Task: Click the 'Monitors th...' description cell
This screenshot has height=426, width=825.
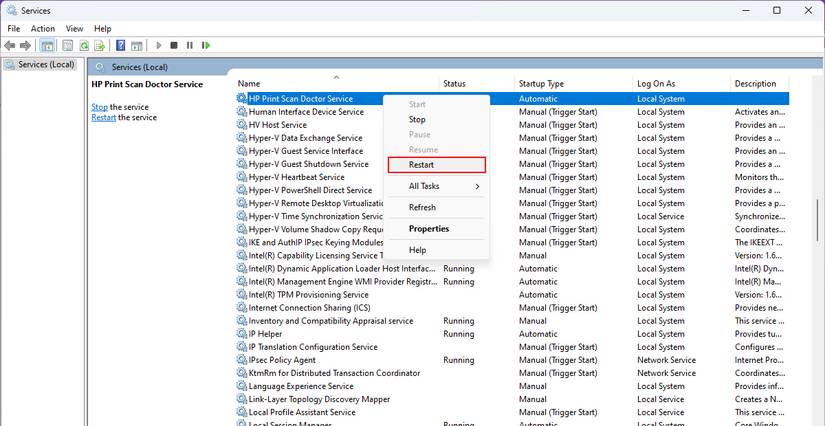Action: 759,177
